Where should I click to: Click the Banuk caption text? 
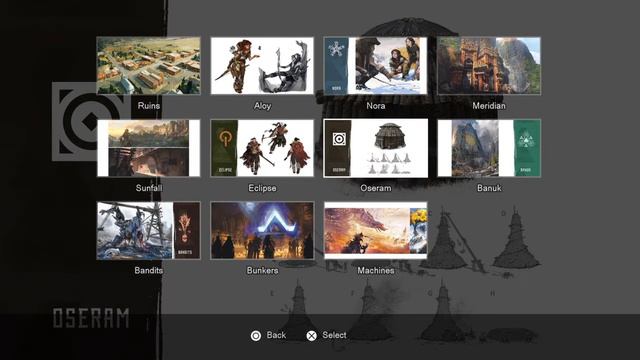pyautogui.click(x=489, y=188)
